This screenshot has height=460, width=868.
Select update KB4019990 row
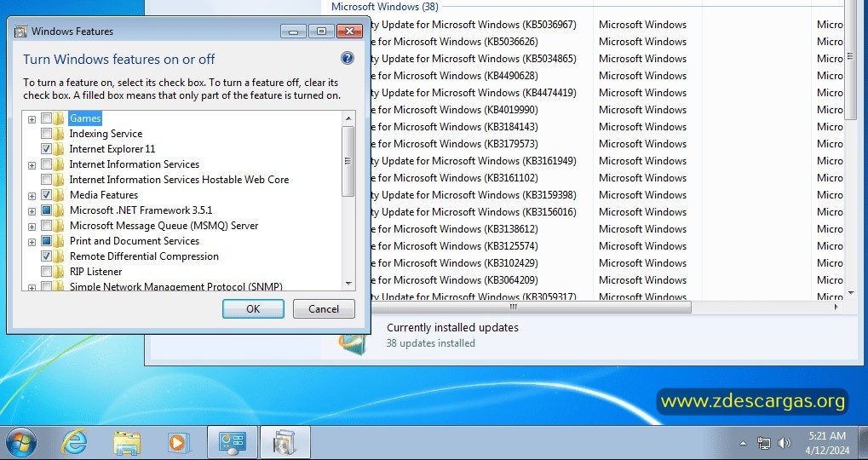(606, 110)
